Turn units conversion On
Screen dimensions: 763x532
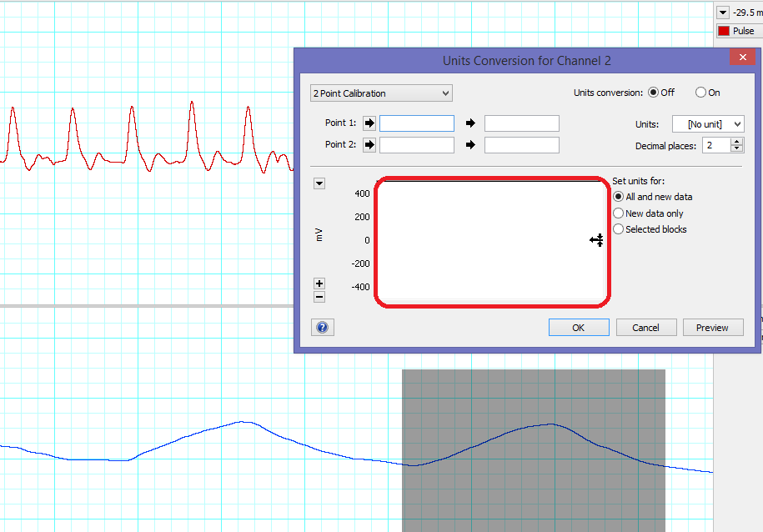point(700,93)
